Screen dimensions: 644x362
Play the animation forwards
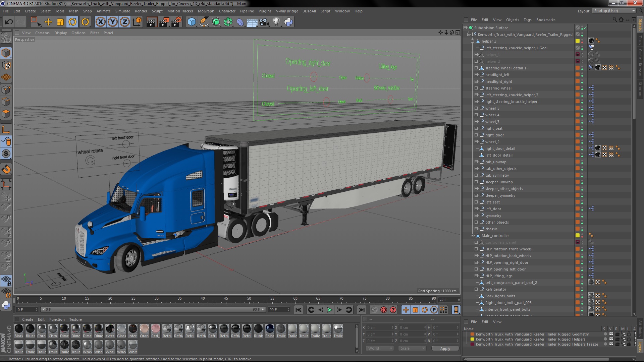click(x=330, y=310)
